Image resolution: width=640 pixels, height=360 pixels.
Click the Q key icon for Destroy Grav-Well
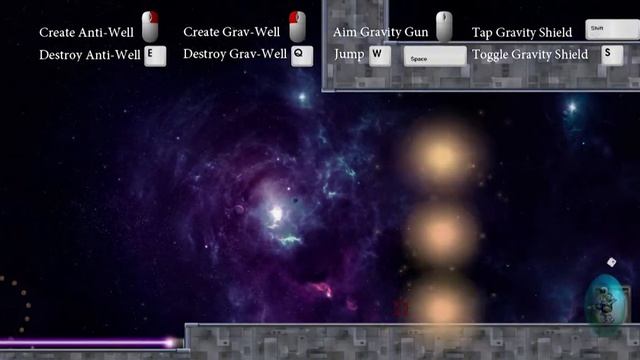click(302, 56)
